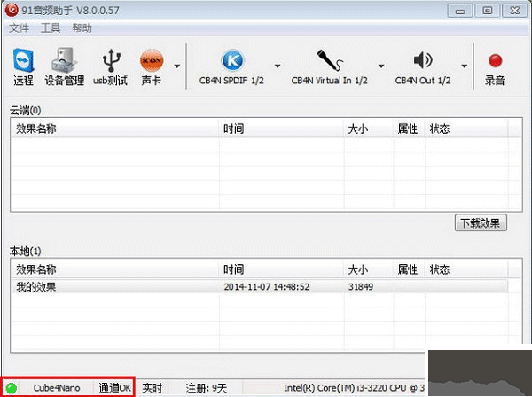This screenshot has height=397, width=532.
Task: Sort local list by 大小 header
Action: tap(369, 269)
